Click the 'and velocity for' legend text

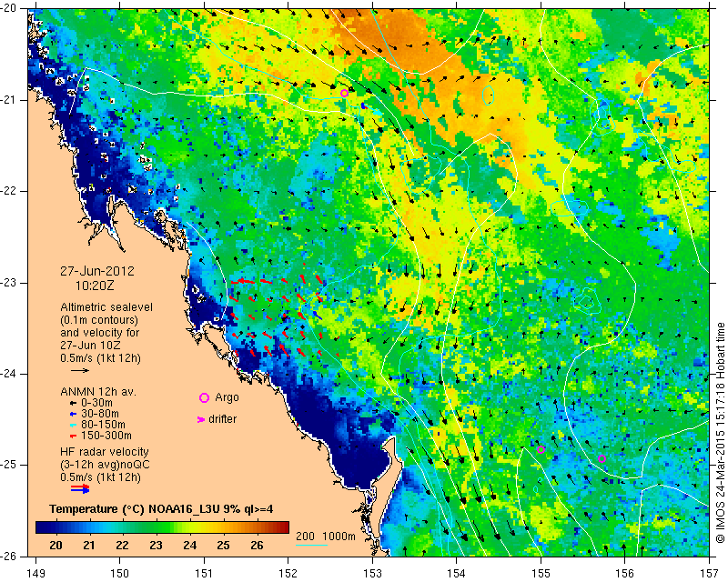coord(100,333)
